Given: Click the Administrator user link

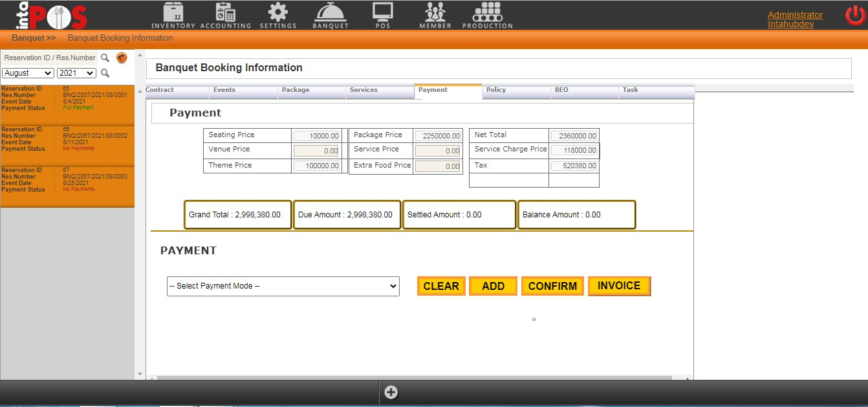Looking at the screenshot, I should [x=795, y=15].
